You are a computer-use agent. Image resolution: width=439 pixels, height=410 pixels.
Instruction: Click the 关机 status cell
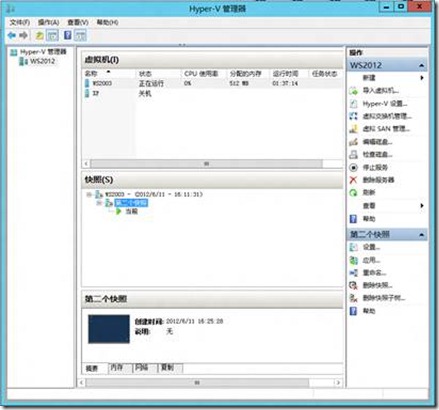(x=145, y=94)
